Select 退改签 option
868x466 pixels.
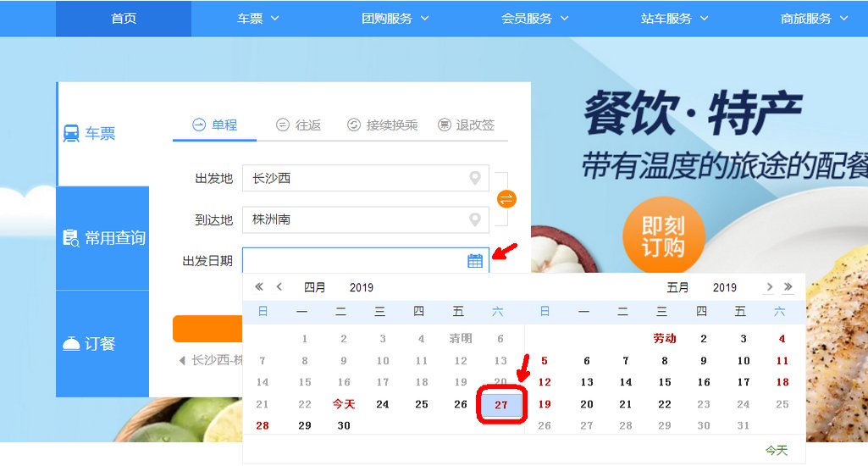pos(466,125)
